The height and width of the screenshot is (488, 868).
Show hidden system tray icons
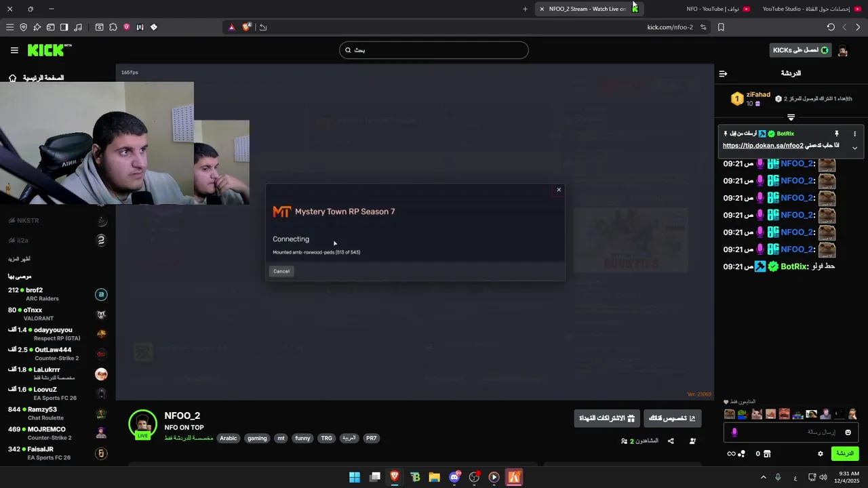coord(764,477)
